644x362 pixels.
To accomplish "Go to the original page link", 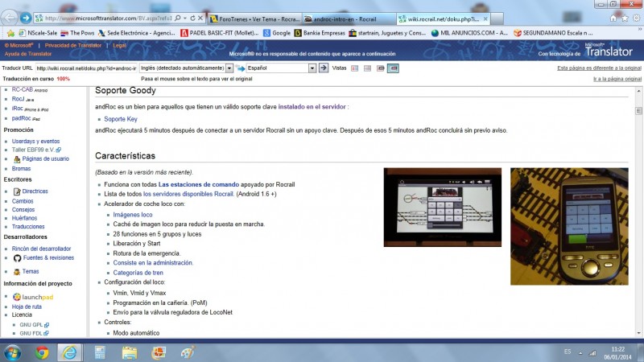I will [617, 79].
